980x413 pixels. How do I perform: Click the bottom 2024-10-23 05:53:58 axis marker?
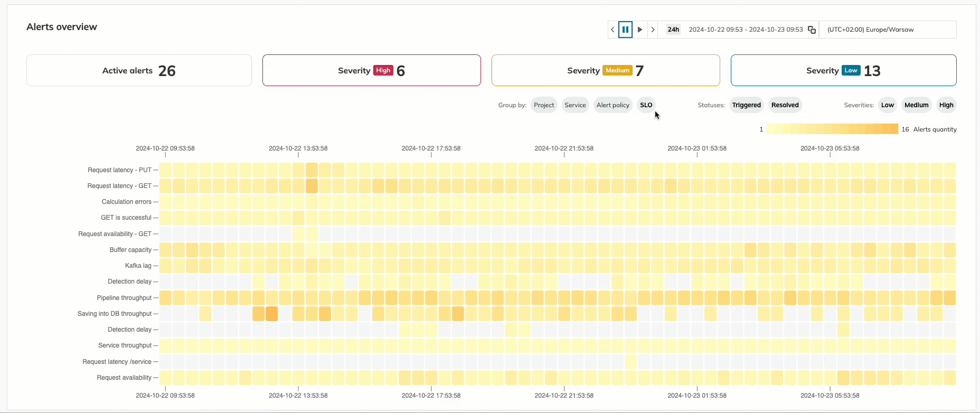(x=830, y=396)
